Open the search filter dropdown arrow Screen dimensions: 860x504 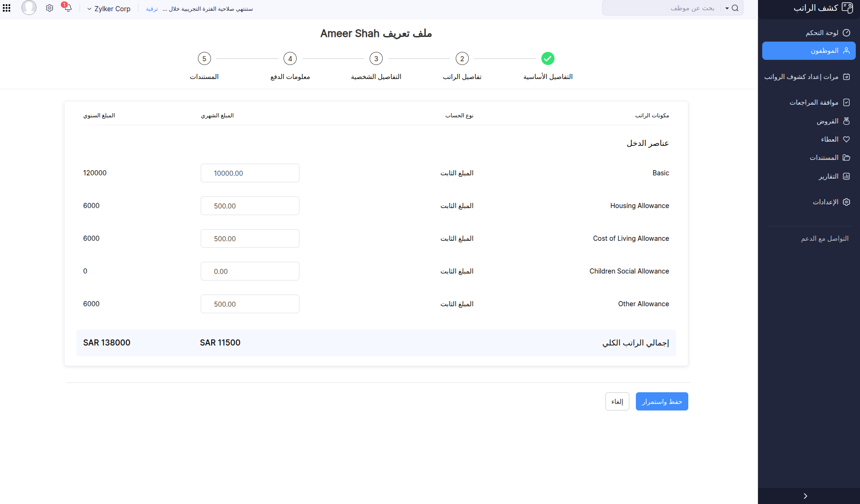(x=727, y=8)
